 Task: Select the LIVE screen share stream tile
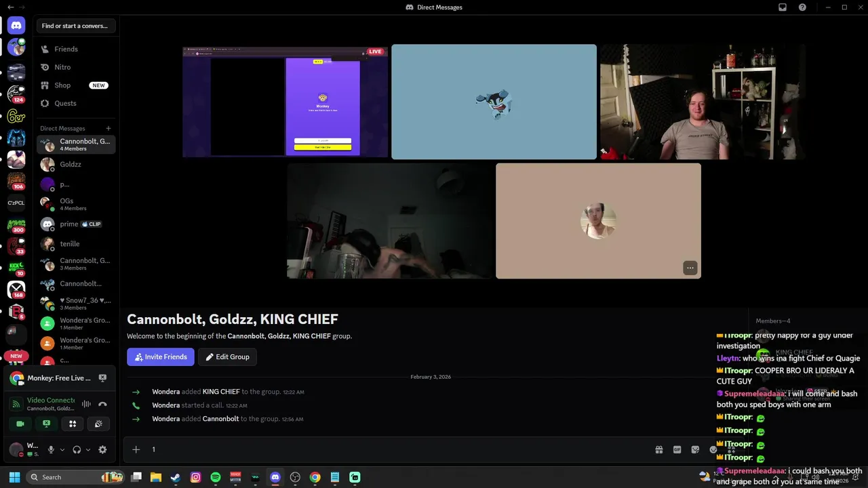pyautogui.click(x=285, y=102)
